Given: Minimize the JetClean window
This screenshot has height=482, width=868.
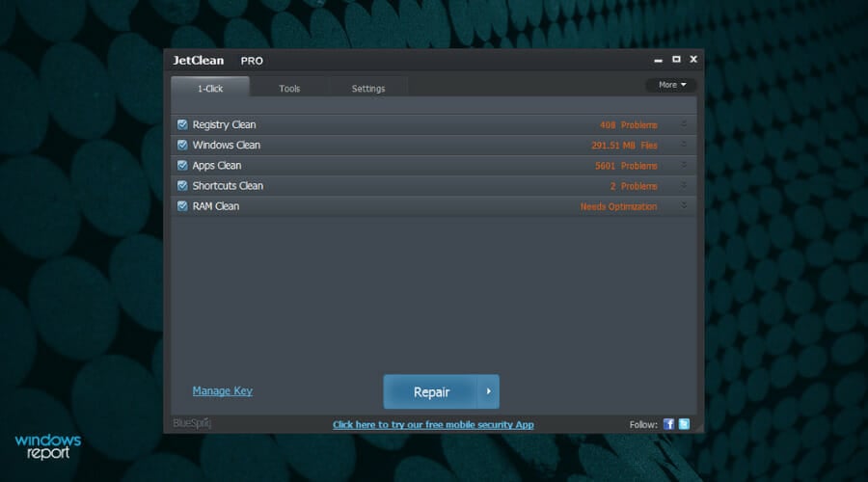Looking at the screenshot, I should pyautogui.click(x=658, y=60).
